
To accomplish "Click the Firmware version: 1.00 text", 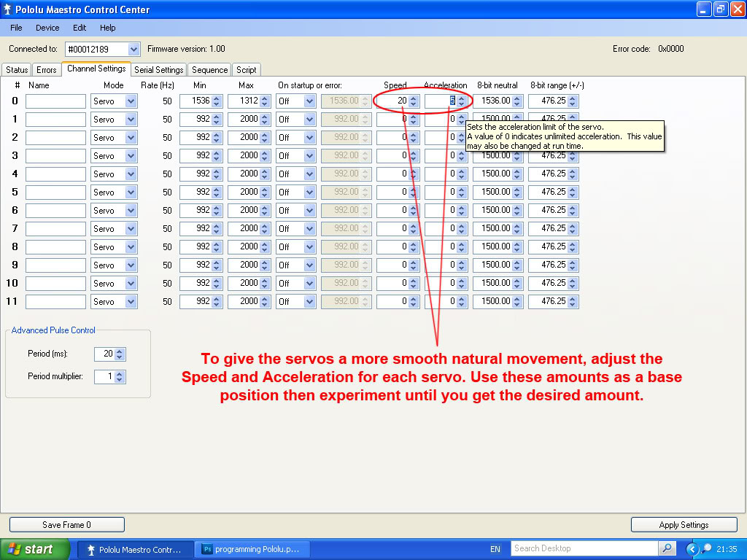I will point(186,49).
